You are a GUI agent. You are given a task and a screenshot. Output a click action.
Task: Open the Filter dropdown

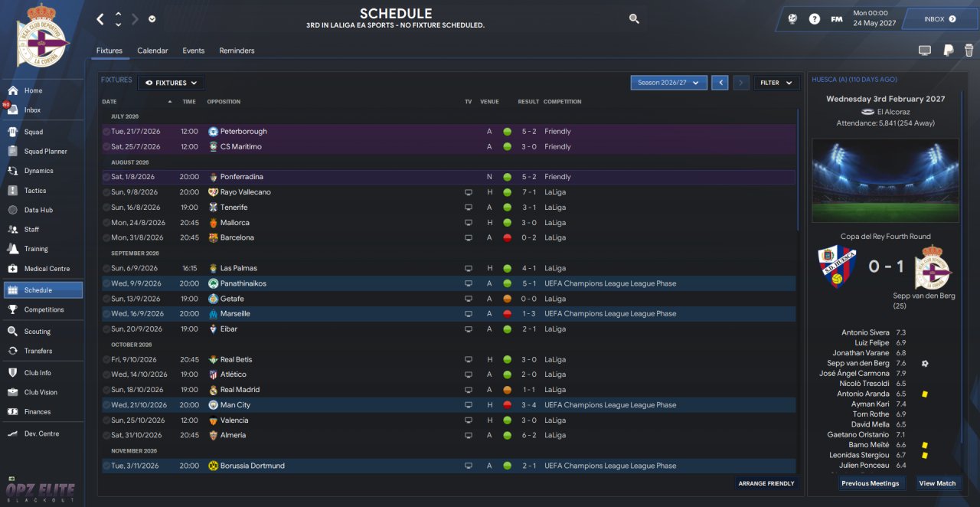tap(776, 83)
